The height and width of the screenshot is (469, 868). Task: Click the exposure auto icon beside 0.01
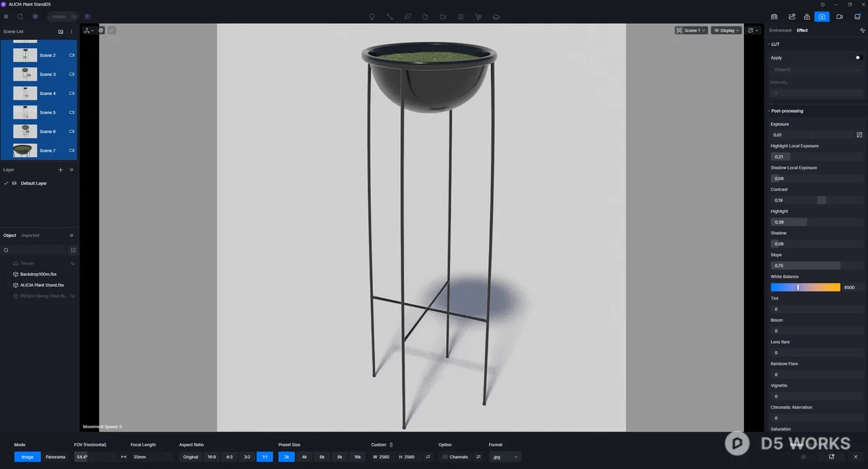[x=859, y=135]
